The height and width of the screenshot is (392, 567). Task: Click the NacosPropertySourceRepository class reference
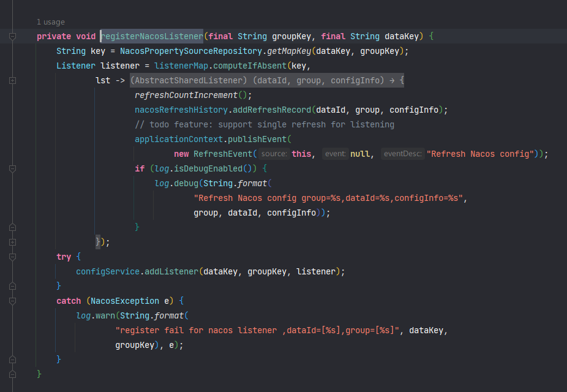tap(191, 51)
